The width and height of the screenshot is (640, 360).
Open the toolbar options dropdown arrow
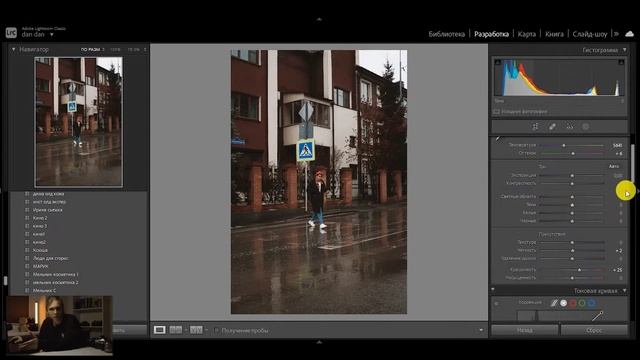tap(481, 330)
